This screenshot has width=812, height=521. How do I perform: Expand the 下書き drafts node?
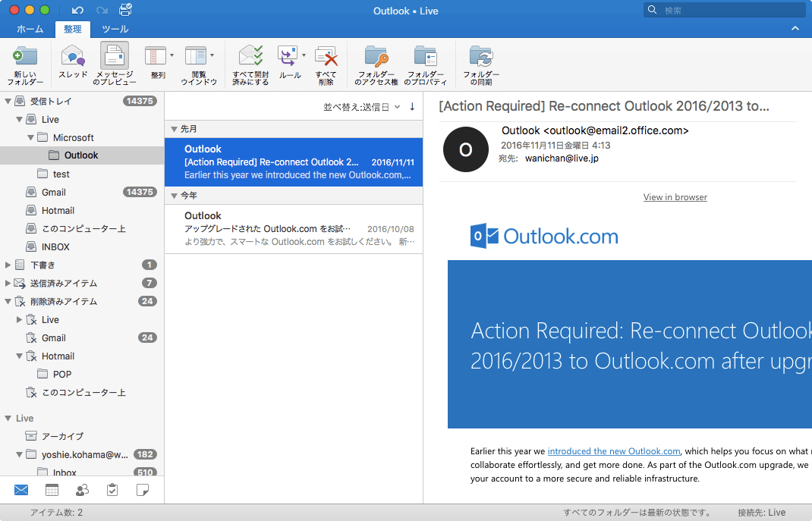[x=8, y=265]
